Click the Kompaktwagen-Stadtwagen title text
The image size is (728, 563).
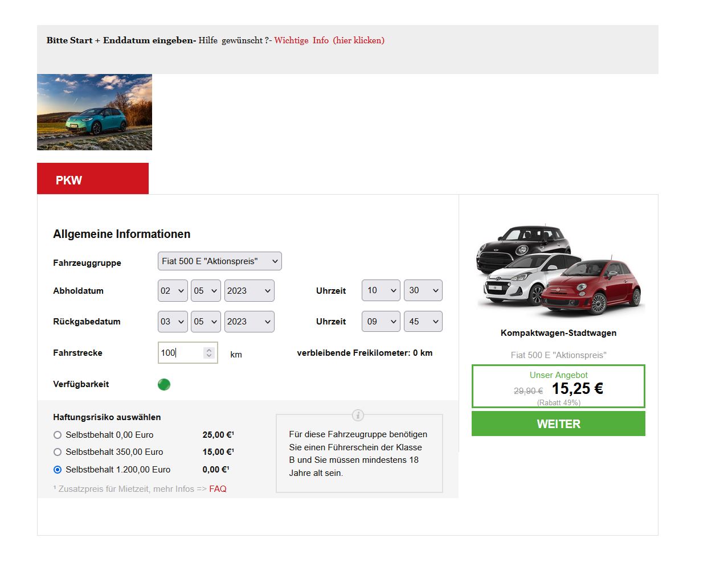pos(558,333)
